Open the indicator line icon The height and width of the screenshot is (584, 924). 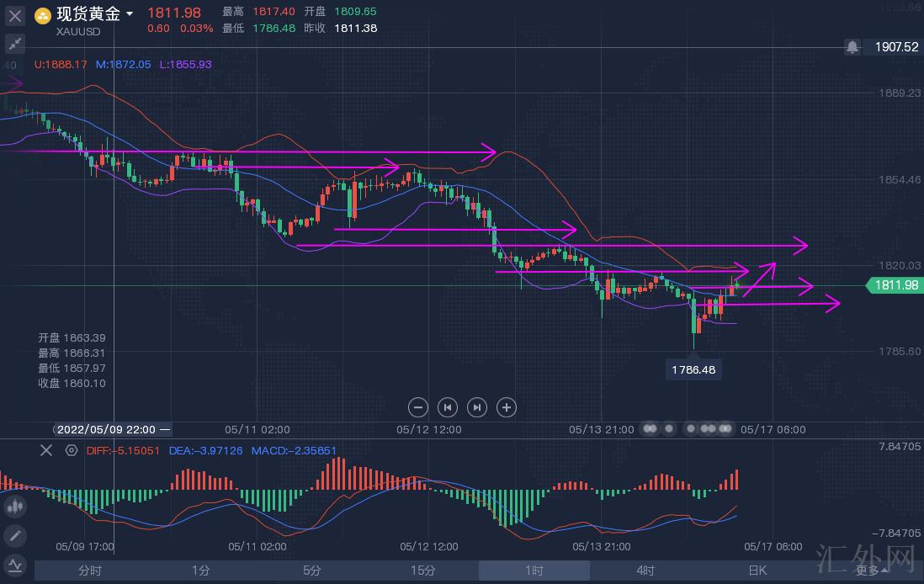click(15, 565)
